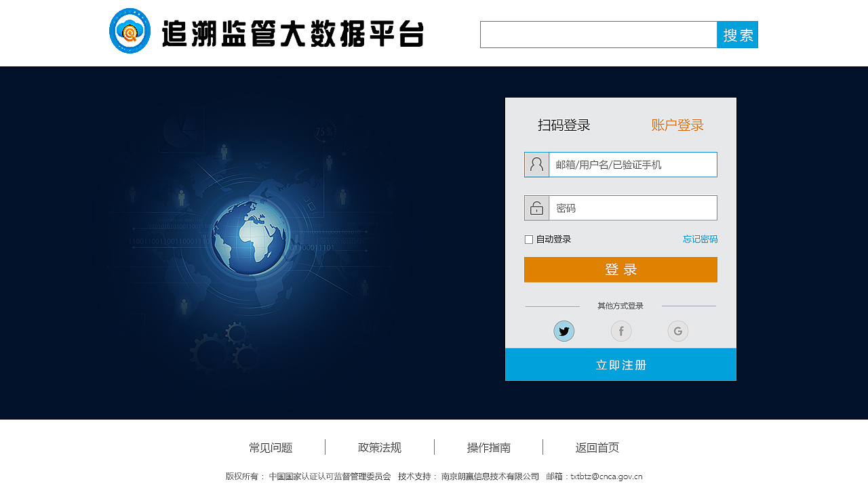Click the user icon beside the username field
This screenshot has height=488, width=868.
536,164
